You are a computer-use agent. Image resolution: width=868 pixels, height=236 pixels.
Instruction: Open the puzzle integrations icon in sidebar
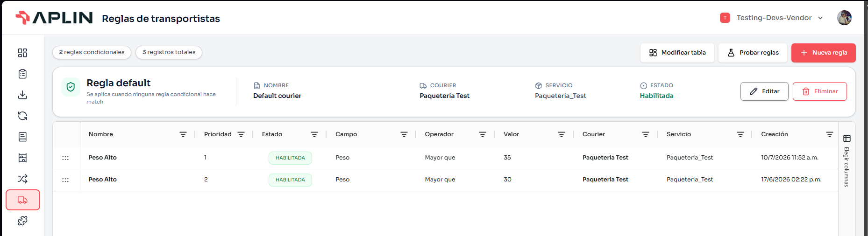click(22, 221)
